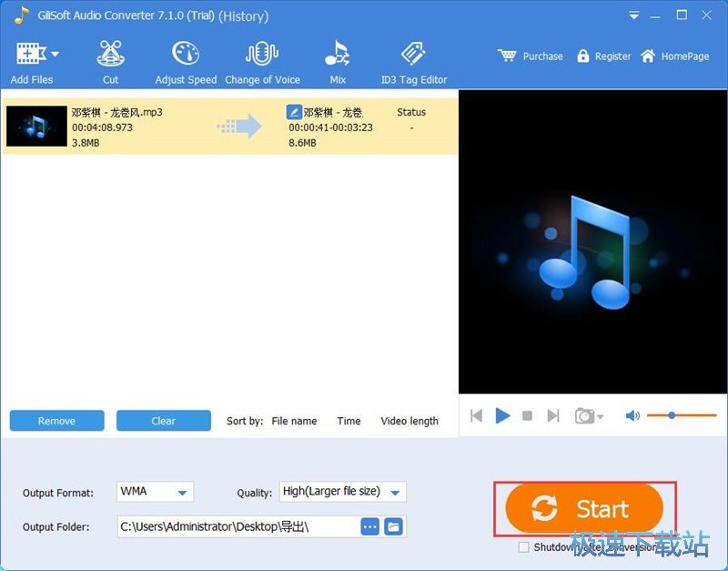Open the Mix tool

tap(338, 63)
